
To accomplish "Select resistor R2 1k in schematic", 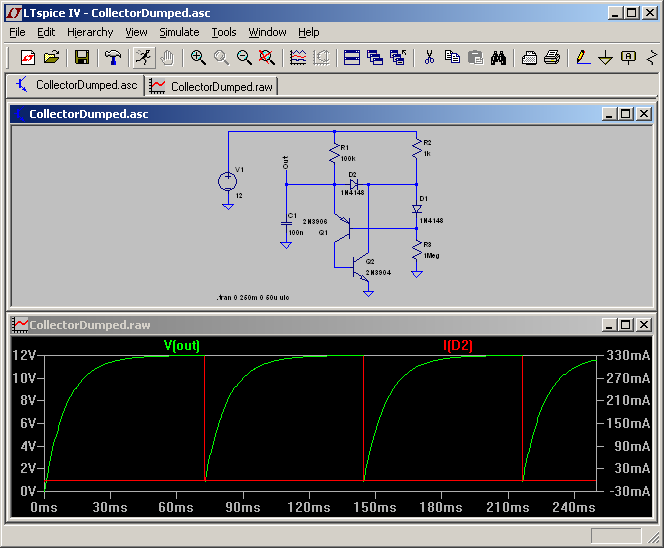I will click(417, 148).
